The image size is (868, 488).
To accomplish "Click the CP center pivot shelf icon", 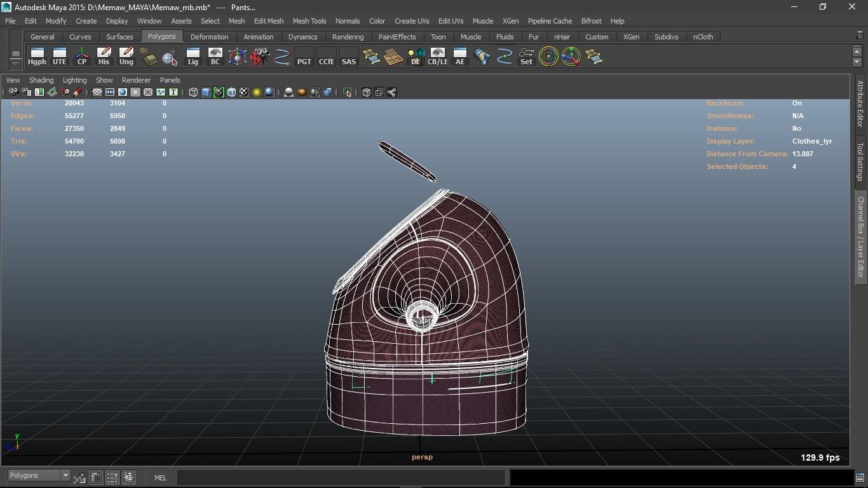I will pyautogui.click(x=81, y=57).
